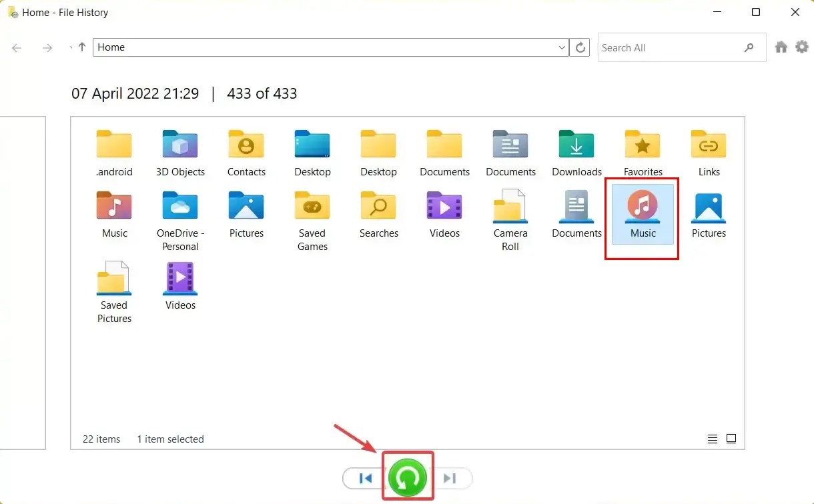Go to the previous File History version
This screenshot has width=814, height=504.
click(x=366, y=477)
